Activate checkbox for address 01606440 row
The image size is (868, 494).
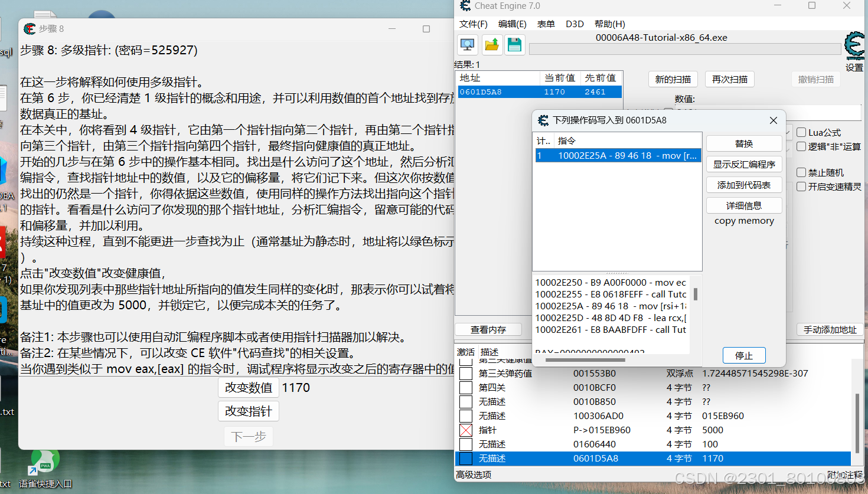coord(466,444)
